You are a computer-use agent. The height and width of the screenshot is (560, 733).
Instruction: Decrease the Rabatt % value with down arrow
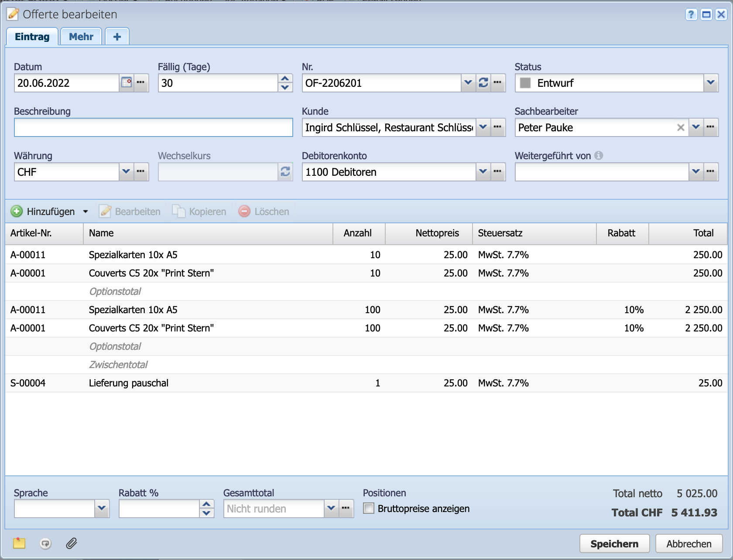point(206,513)
